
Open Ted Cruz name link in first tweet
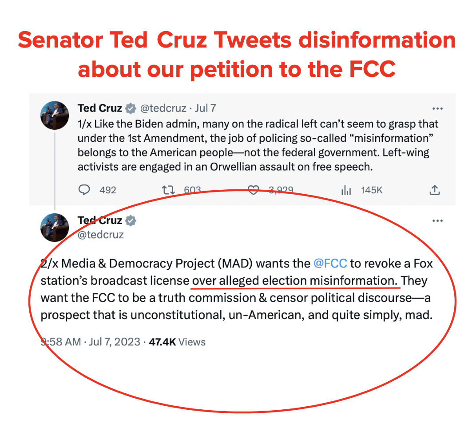100,108
